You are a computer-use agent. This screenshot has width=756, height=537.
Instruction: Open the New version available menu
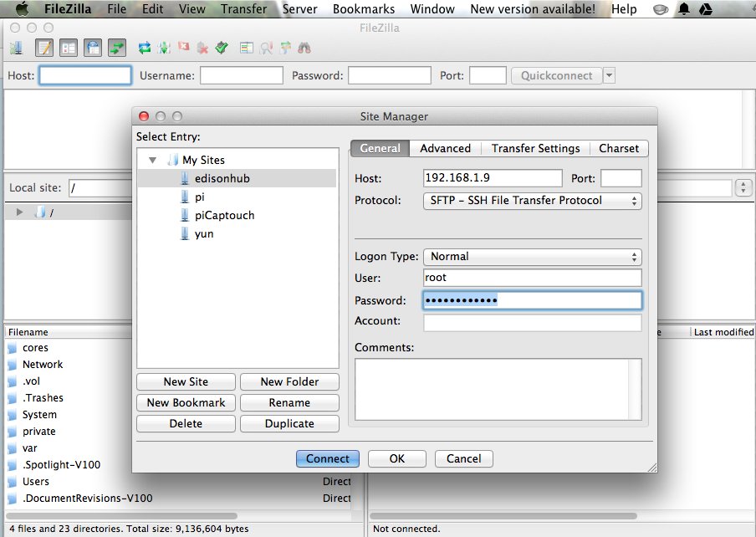(532, 8)
